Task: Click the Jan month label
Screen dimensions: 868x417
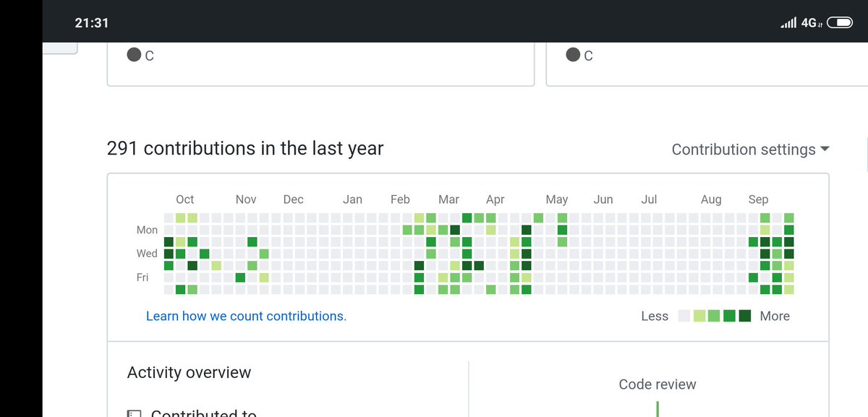Action: [x=352, y=199]
